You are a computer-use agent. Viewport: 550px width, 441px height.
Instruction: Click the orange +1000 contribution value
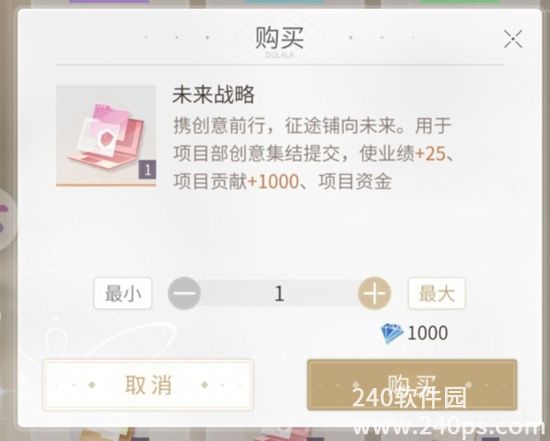click(x=273, y=182)
